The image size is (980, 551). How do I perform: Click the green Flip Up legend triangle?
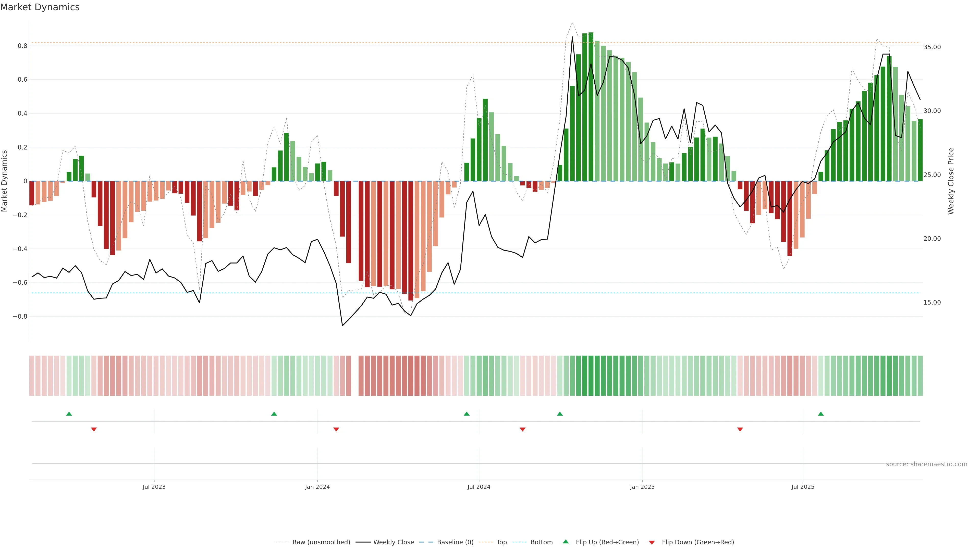pos(566,542)
